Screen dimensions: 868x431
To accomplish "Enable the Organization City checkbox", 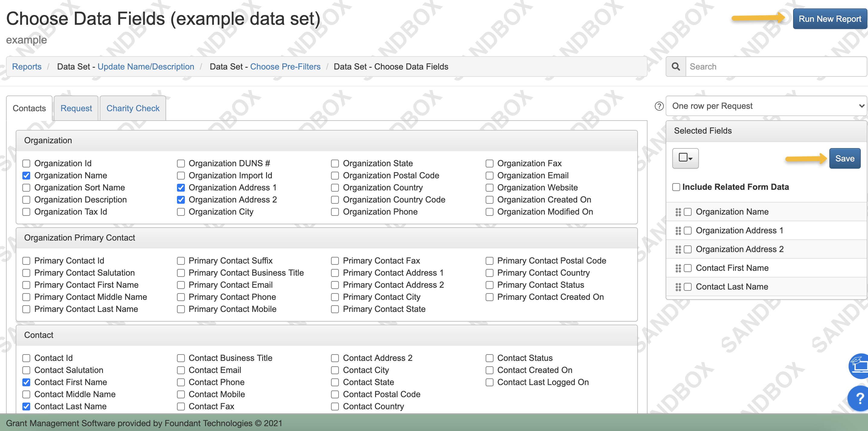I will pyautogui.click(x=181, y=212).
